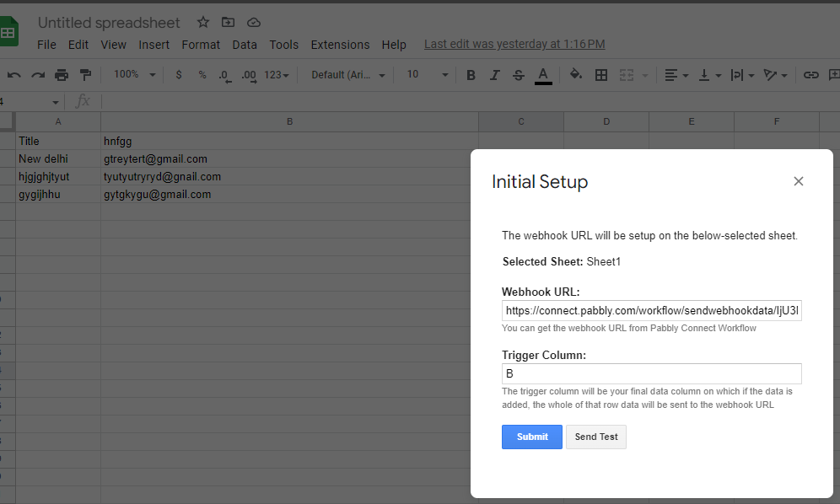Decrease decimal places icon
Image resolution: width=840 pixels, height=504 pixels.
coord(225,76)
